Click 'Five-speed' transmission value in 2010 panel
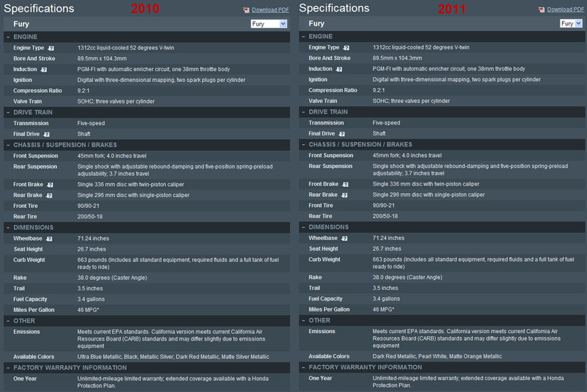 coord(91,123)
